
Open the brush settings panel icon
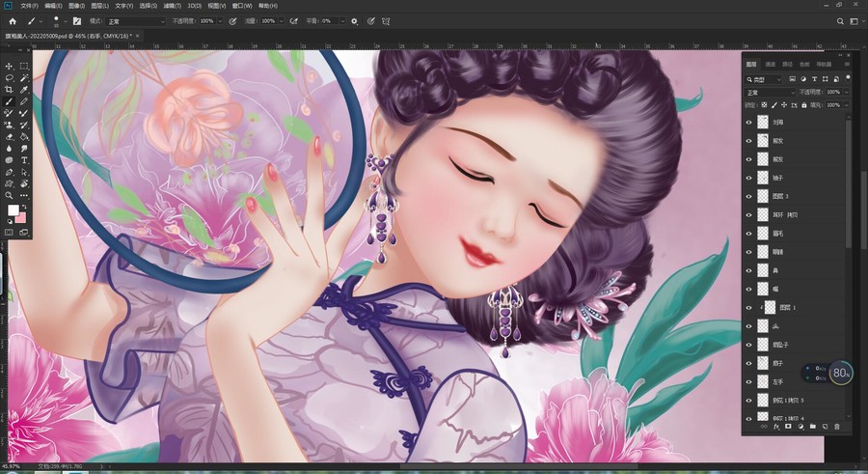click(77, 21)
